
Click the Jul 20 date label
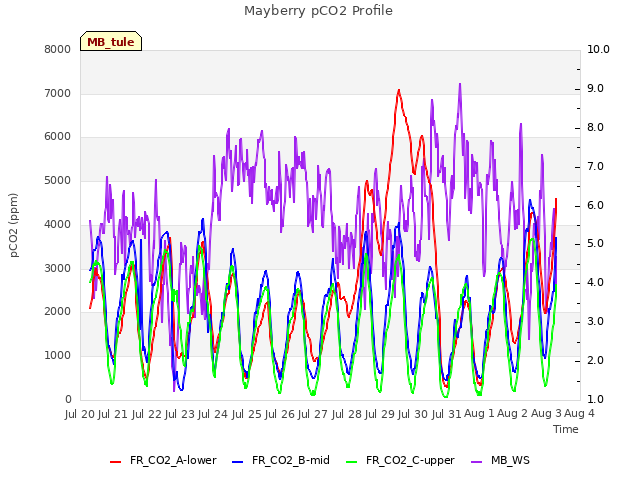coord(80,414)
